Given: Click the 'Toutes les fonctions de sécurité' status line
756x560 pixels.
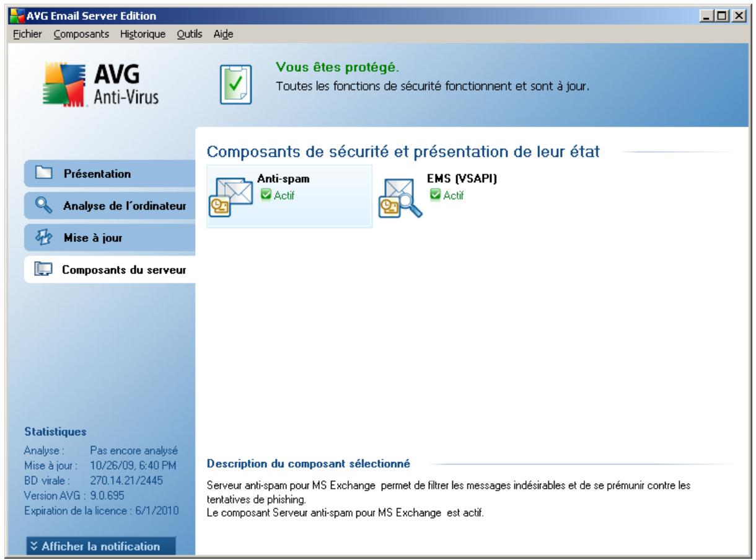Looking at the screenshot, I should point(433,86).
